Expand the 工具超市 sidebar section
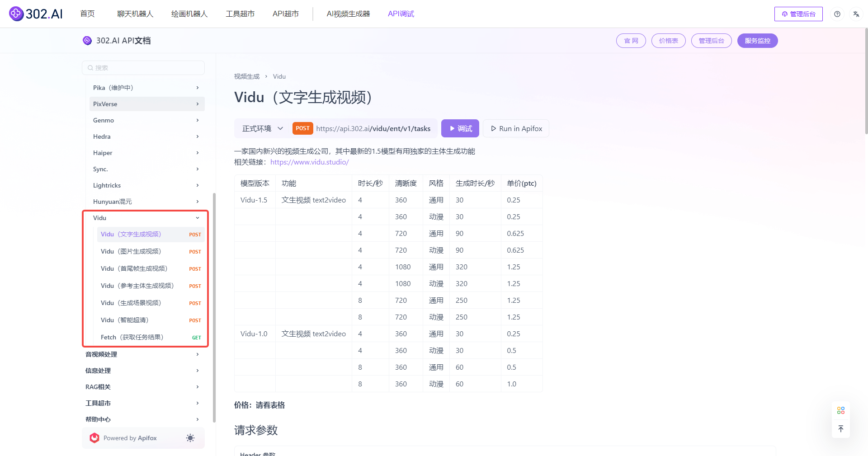 (x=143, y=403)
